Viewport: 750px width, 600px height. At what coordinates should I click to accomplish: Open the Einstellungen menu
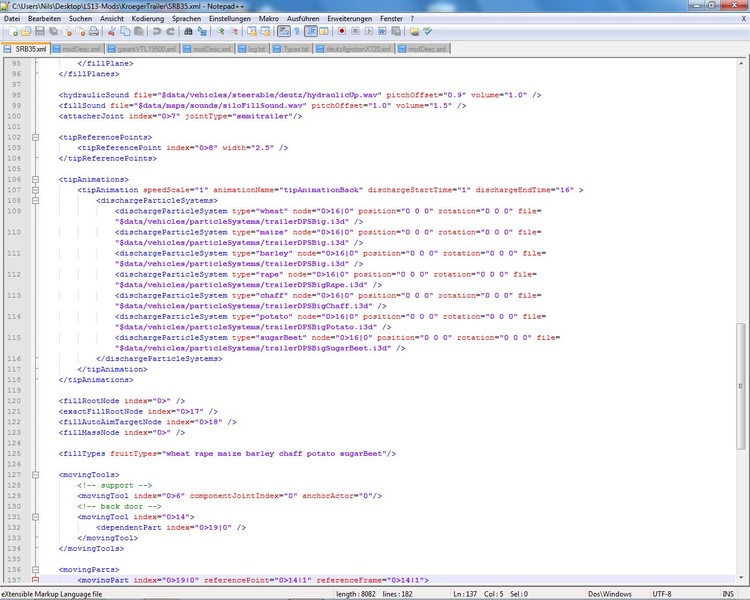pos(230,19)
